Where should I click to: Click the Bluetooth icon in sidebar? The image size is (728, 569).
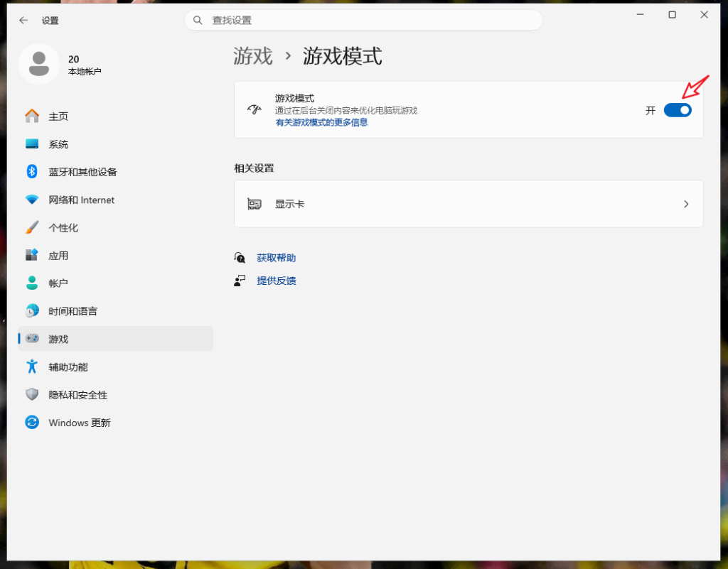click(x=32, y=172)
